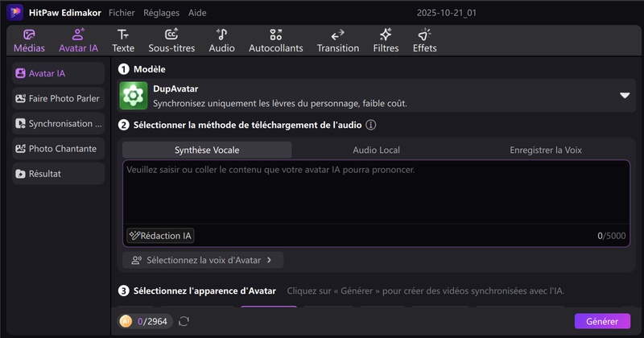This screenshot has height=338, width=644.
Task: Select Faire Photo Parler in sidebar
Action: pyautogui.click(x=59, y=99)
